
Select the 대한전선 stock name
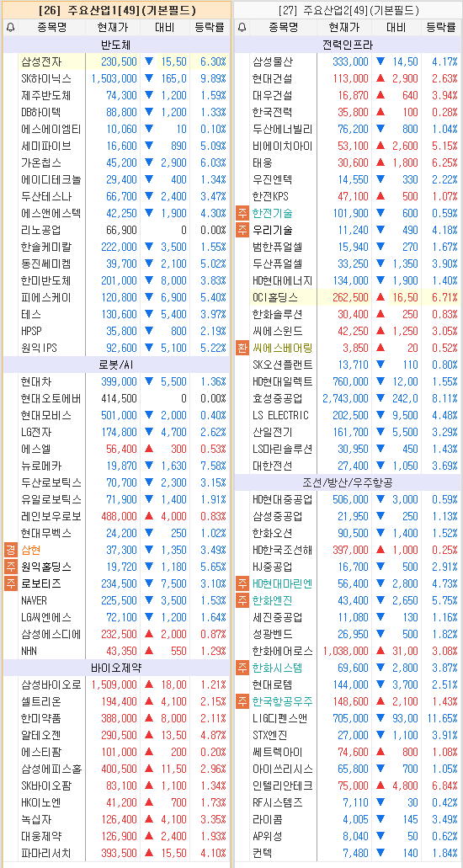(273, 466)
